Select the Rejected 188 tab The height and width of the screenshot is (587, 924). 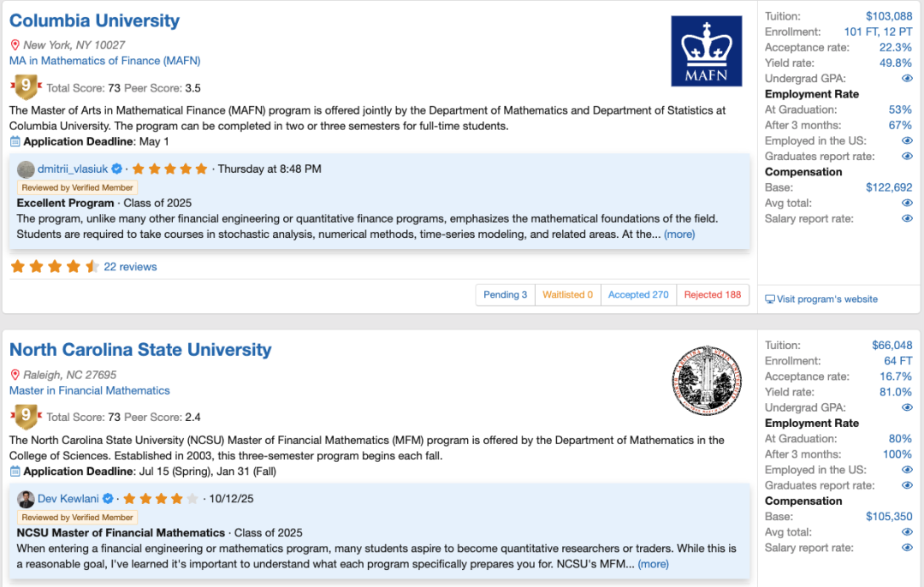(x=713, y=294)
